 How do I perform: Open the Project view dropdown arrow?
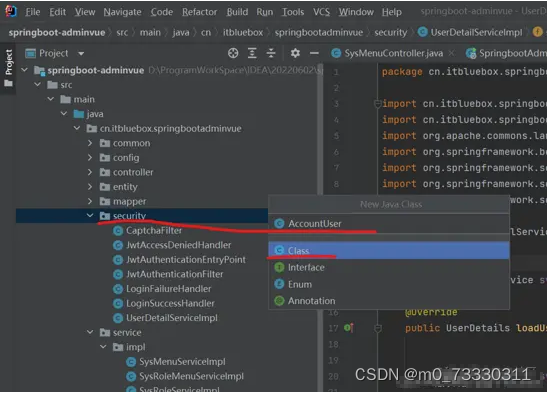point(81,54)
